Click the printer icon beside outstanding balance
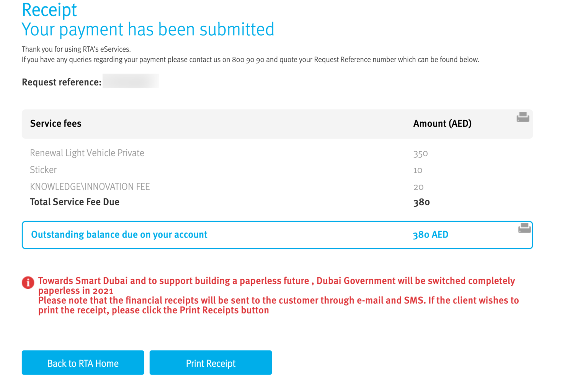 [x=524, y=228]
